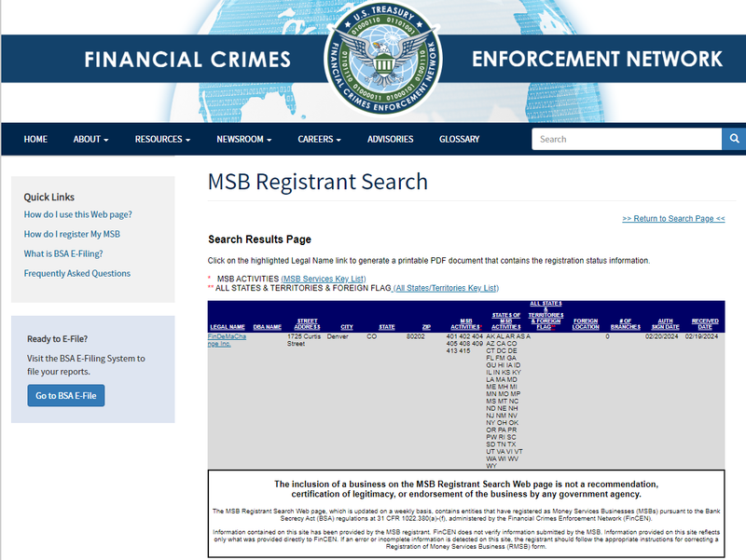The image size is (746, 560).
Task: Select the '1725 Curtis Street' address cell
Action: pyautogui.click(x=304, y=340)
